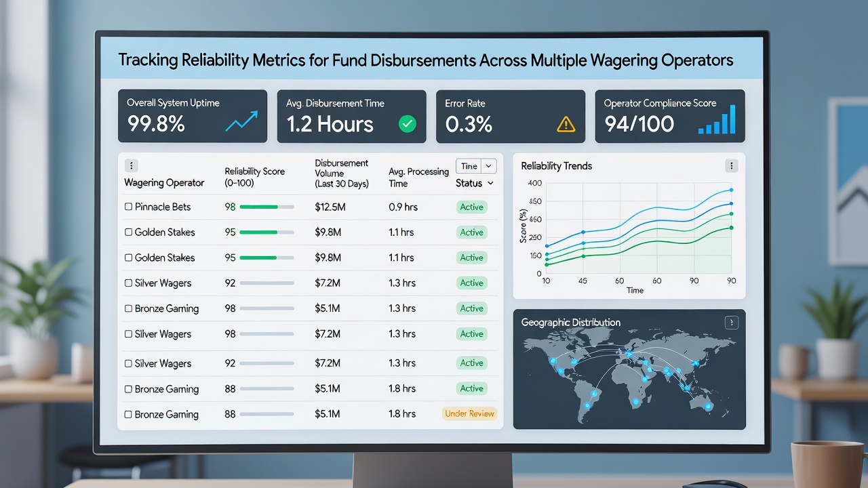Click the reliability bar in the Under Review row

pyautogui.click(x=267, y=414)
